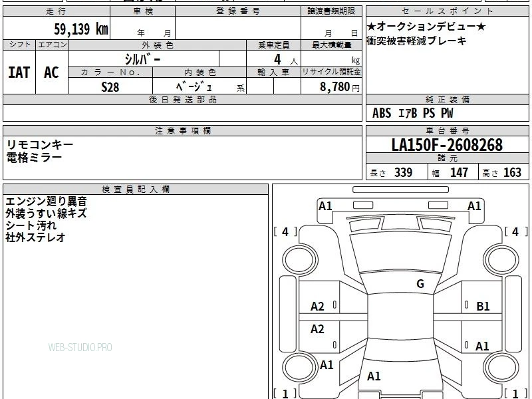Select chassis number LA150F-2608268
The image size is (532, 399).
pyautogui.click(x=447, y=145)
